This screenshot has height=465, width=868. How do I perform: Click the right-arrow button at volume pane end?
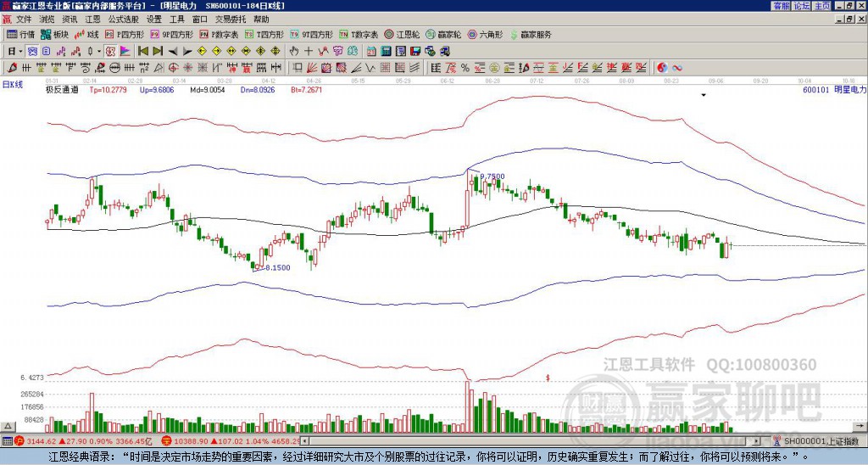[x=861, y=426]
